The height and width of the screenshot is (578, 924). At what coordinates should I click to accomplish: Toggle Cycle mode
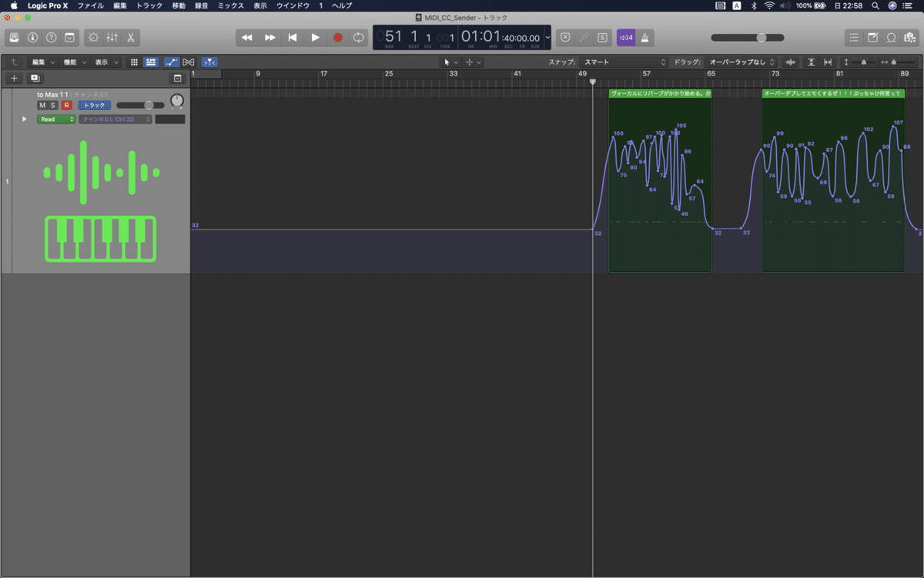tap(359, 37)
